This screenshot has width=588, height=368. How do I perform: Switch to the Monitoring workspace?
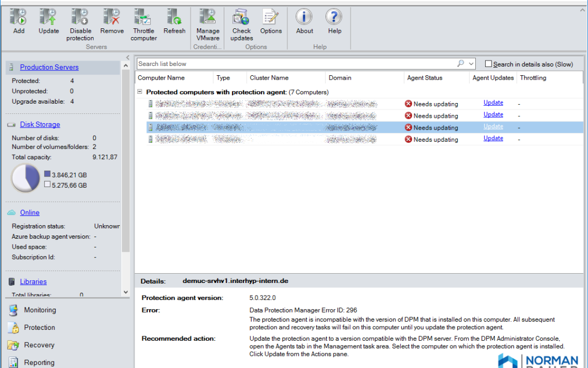pyautogui.click(x=40, y=310)
